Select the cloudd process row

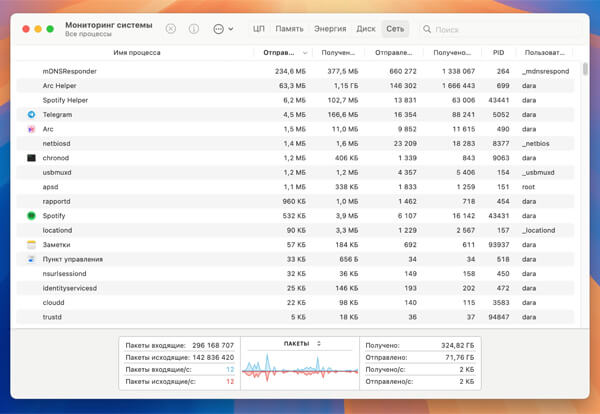(x=295, y=303)
